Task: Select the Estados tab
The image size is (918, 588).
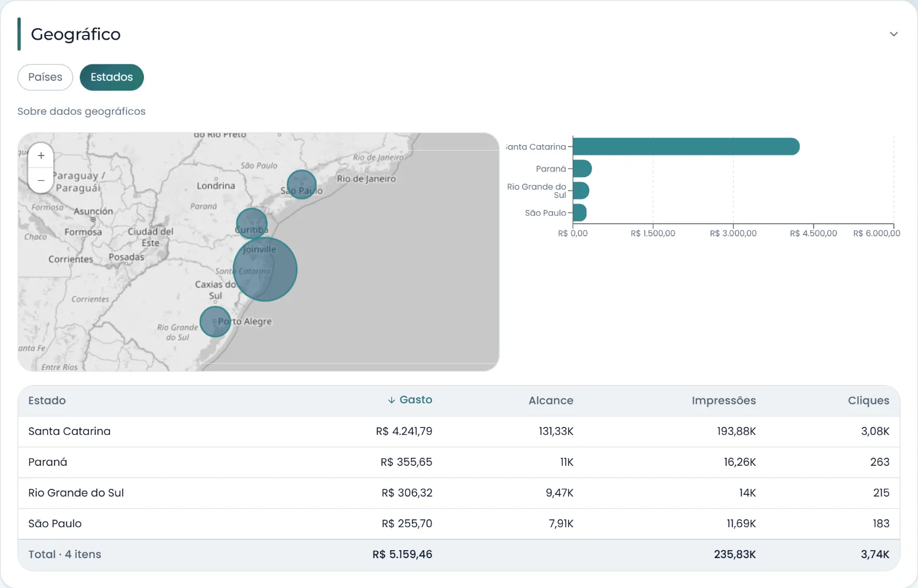Action: 112,77
